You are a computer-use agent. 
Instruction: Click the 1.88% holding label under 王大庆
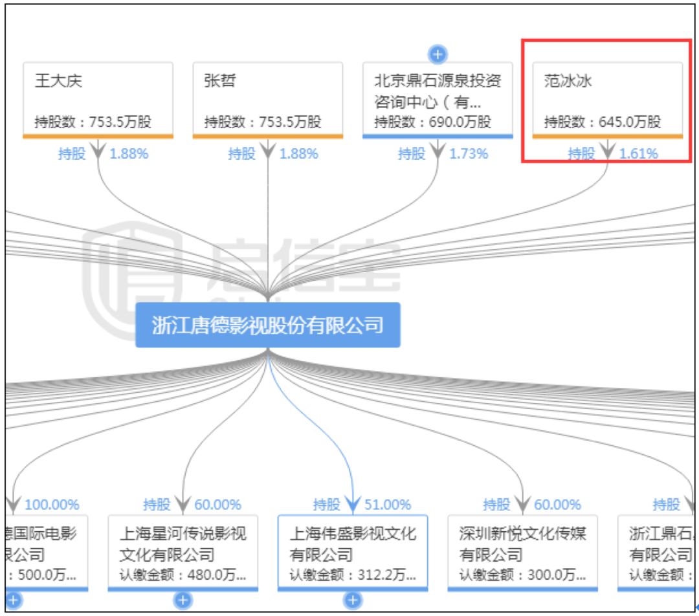pos(129,154)
